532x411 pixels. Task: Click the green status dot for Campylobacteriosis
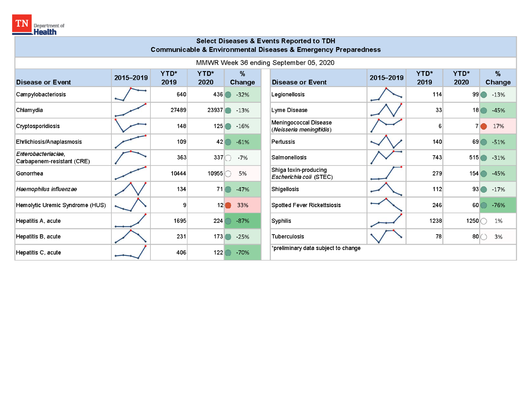coord(228,95)
